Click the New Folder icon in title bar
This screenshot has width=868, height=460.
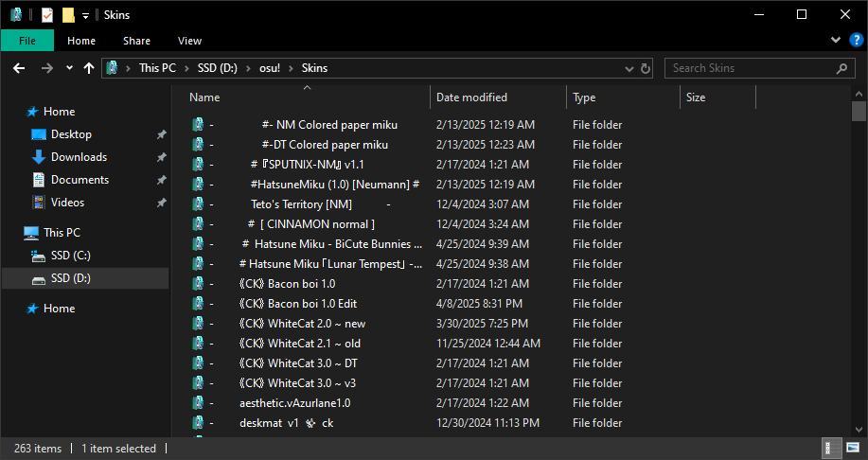coord(68,15)
